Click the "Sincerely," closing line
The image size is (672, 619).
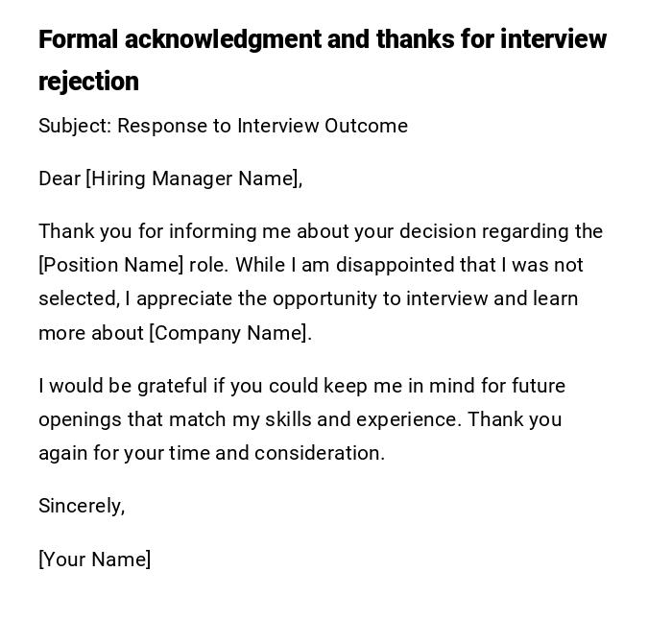coord(82,506)
